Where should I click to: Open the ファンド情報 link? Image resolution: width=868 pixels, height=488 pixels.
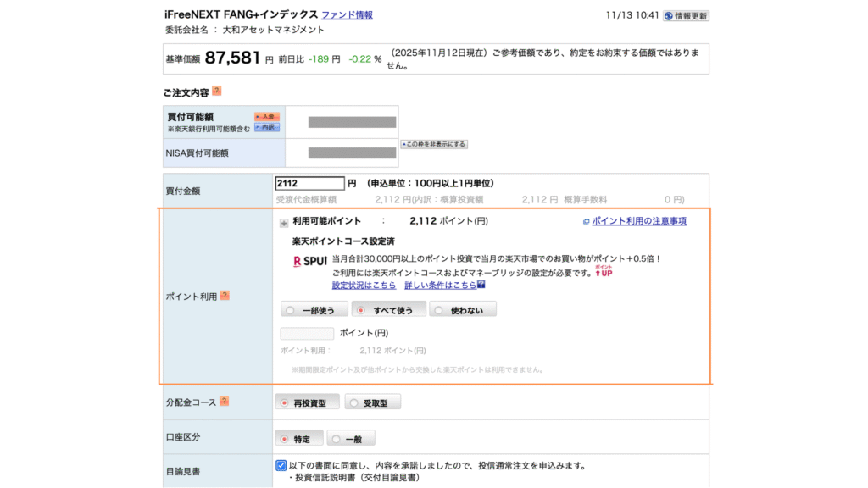tap(347, 15)
